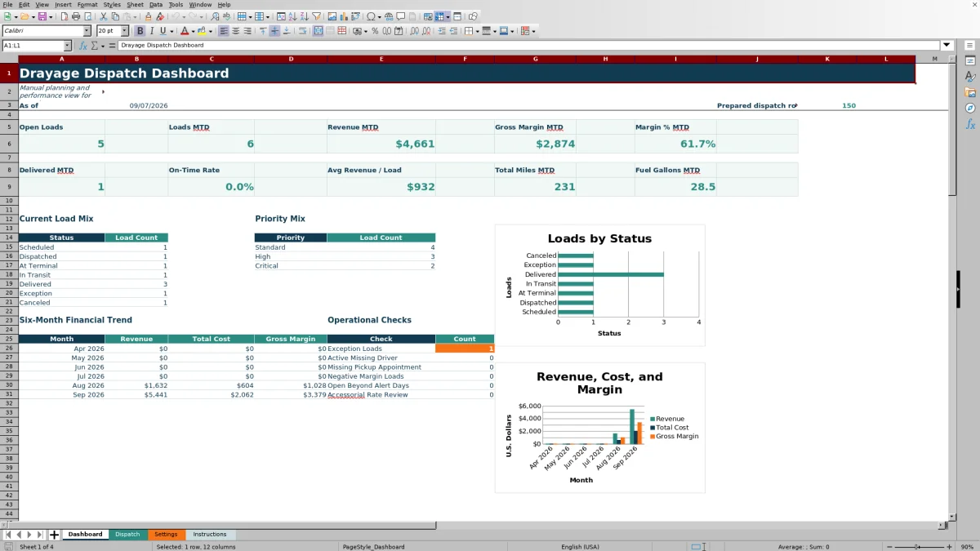
Task: Click PageStyle_Dashboard in status bar
Action: coord(374,547)
